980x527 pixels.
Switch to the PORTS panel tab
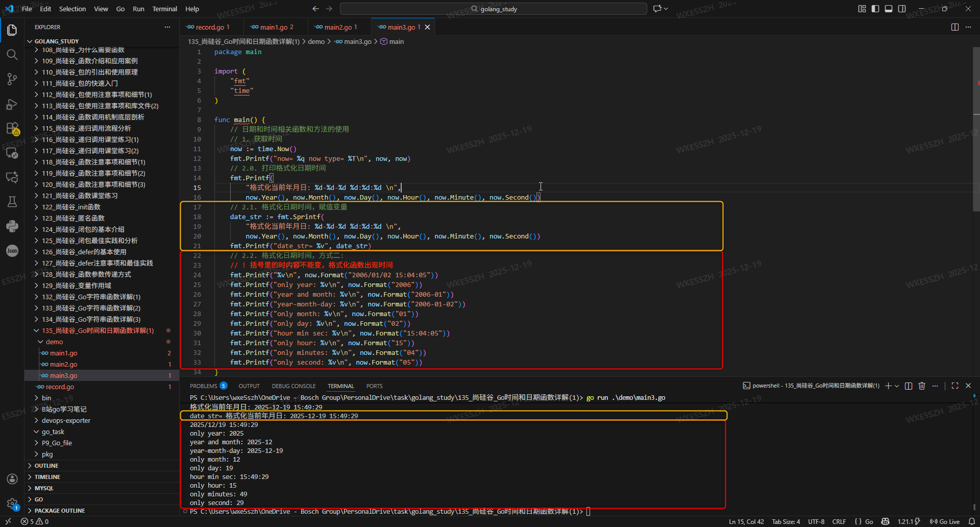(x=374, y=386)
